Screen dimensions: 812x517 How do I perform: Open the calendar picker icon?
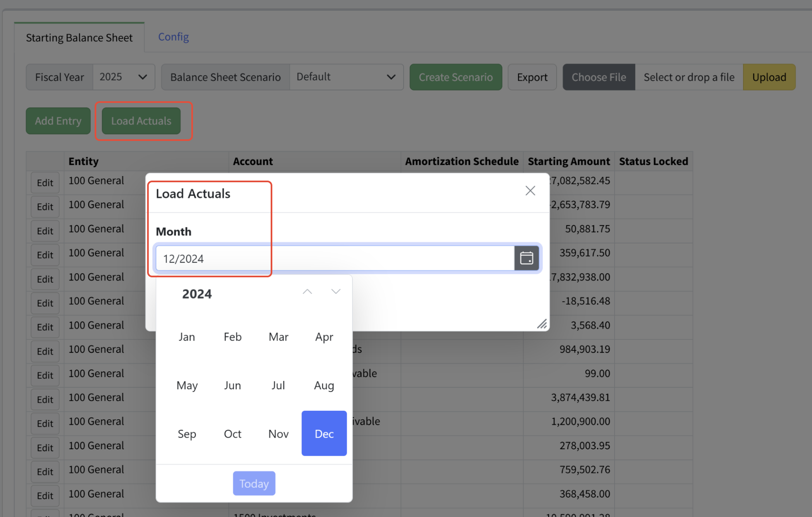526,258
